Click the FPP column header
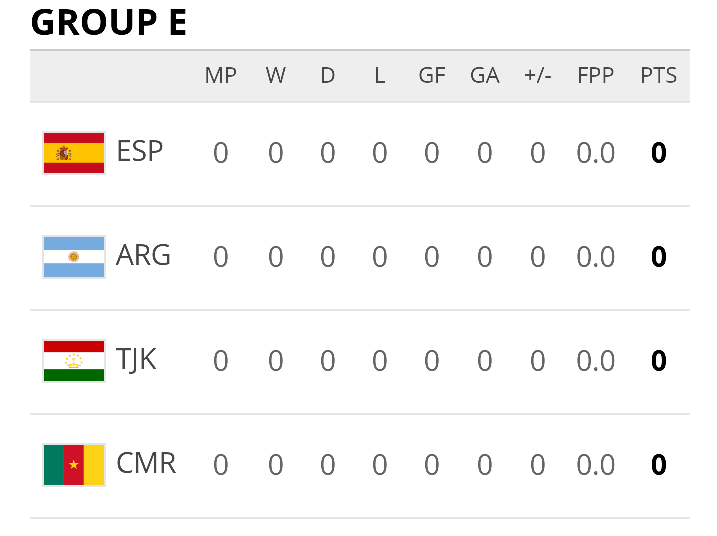This screenshot has height=536, width=717. [x=595, y=75]
